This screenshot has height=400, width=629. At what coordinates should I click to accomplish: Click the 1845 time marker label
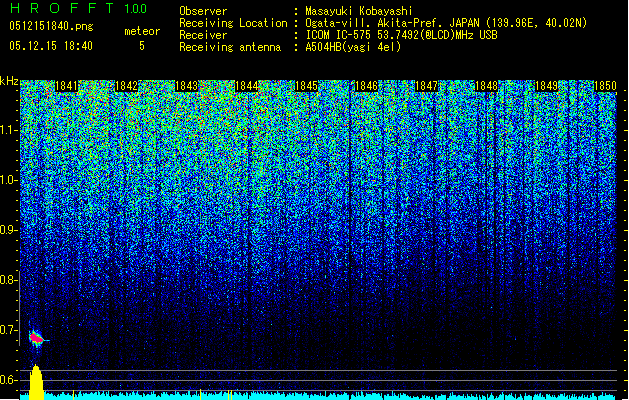click(306, 86)
